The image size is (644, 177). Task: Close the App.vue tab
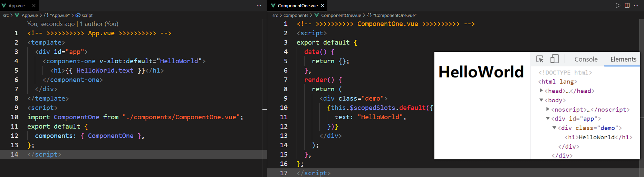click(x=33, y=6)
